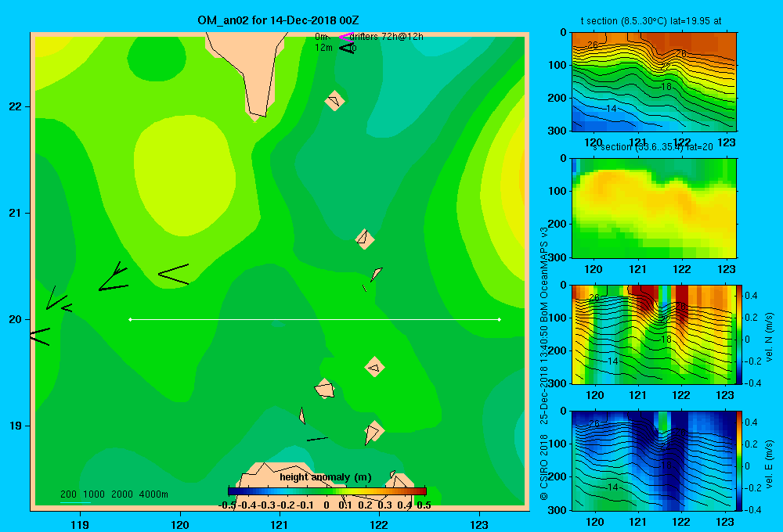Click the island marker near 121.85E, 20.75N
Screen dimensions: 783x532
pos(365,239)
